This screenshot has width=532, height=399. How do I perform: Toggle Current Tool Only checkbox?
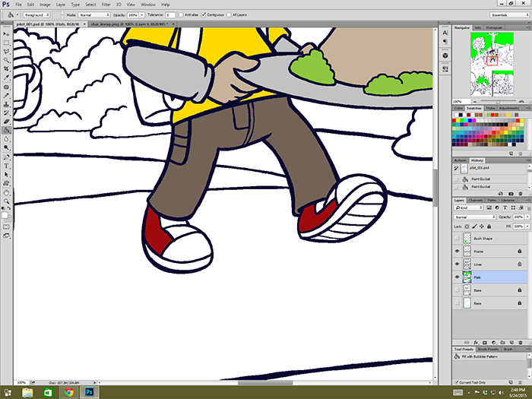[456, 382]
